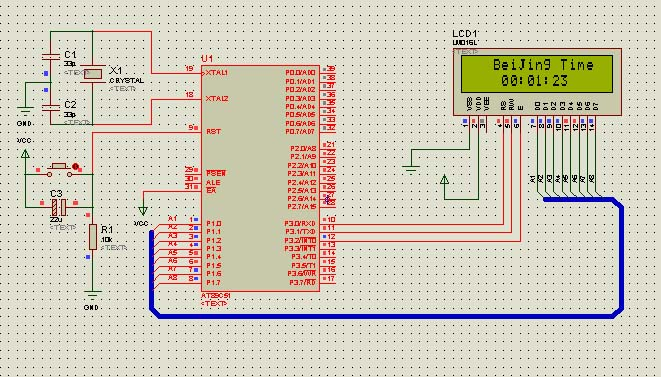The image size is (661, 377).
Task: Click the P1.0 pin label
Action: tap(214, 224)
